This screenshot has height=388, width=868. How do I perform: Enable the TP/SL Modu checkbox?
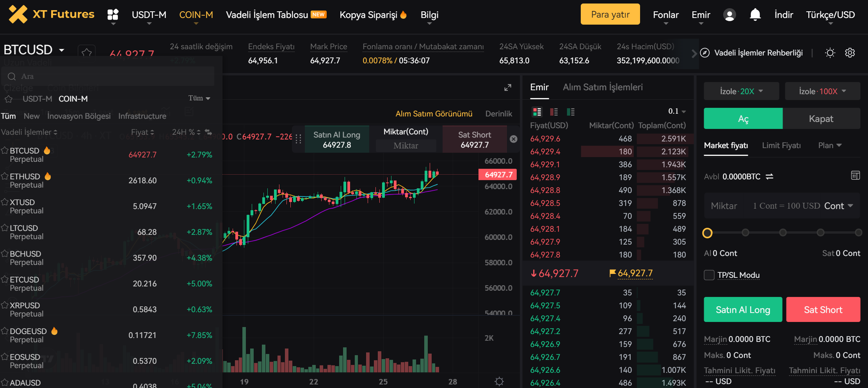coord(709,275)
